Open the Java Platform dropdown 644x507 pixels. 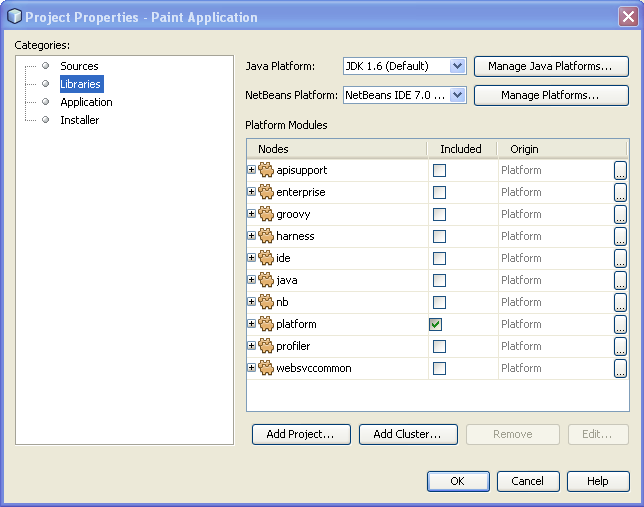click(458, 66)
